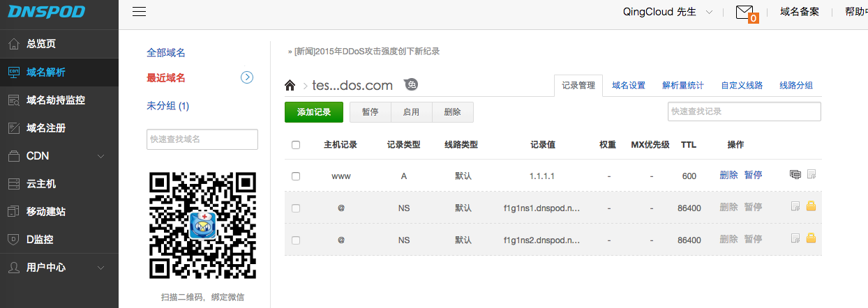Switch to the 解析量统计 tab
Viewport: 868px width, 308px height.
[x=683, y=86]
